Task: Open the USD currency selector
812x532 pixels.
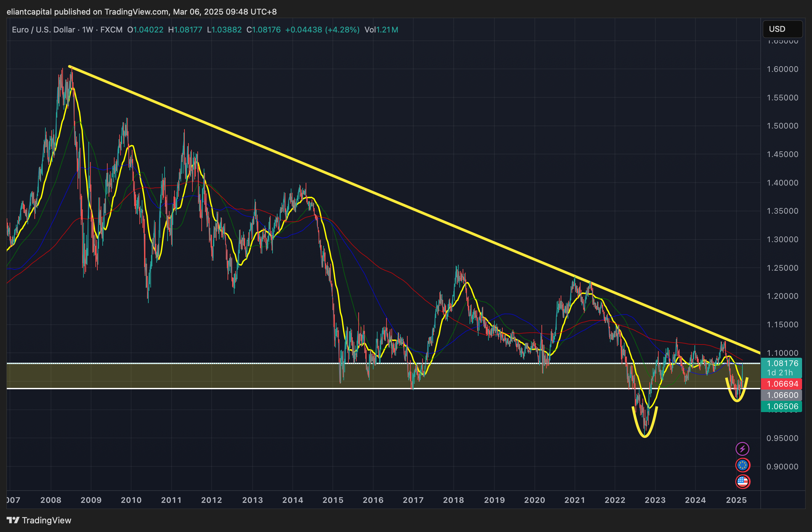Action: click(782, 29)
